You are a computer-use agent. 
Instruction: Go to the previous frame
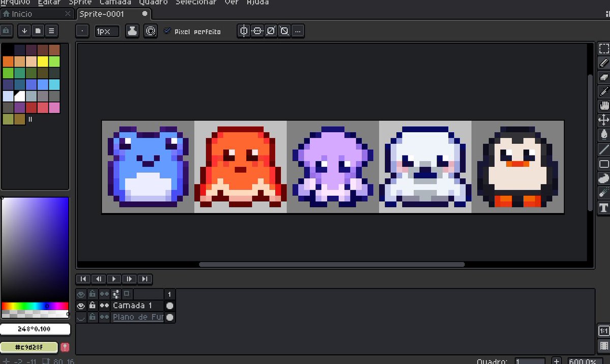[x=98, y=279]
